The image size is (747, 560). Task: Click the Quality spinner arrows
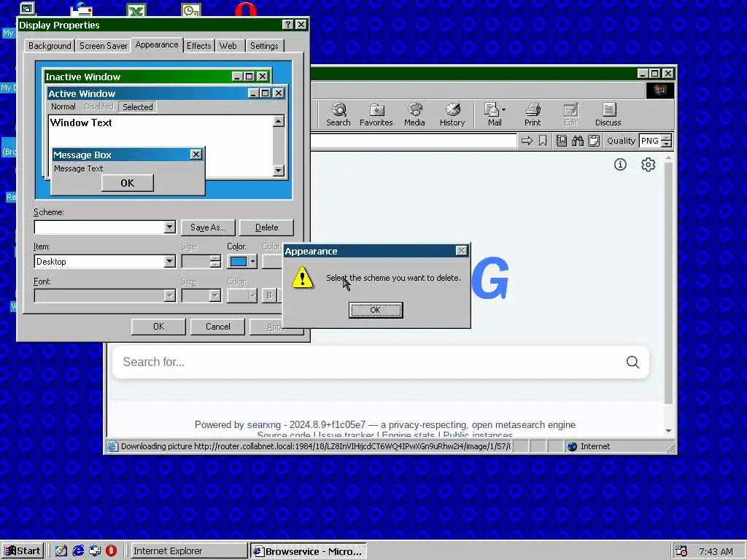pyautogui.click(x=667, y=141)
